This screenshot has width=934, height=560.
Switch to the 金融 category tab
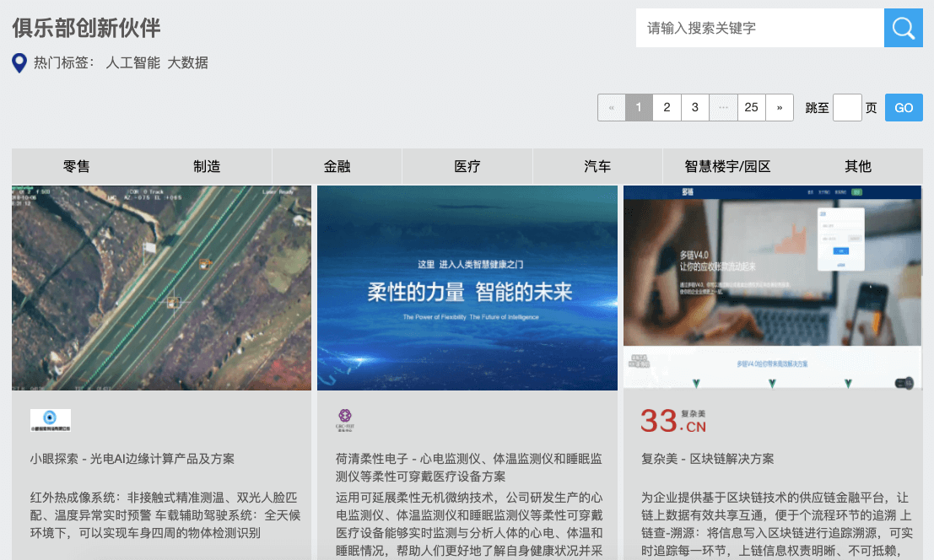337,167
